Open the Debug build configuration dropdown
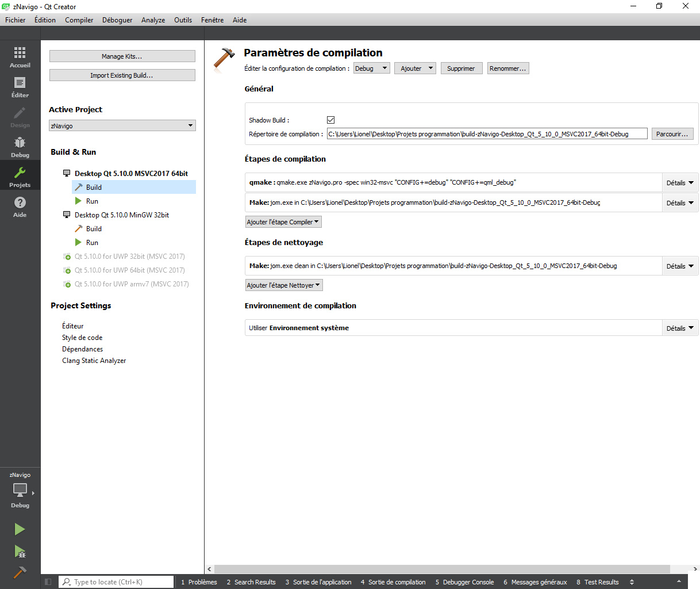Viewport: 700px width, 589px height. tap(371, 68)
